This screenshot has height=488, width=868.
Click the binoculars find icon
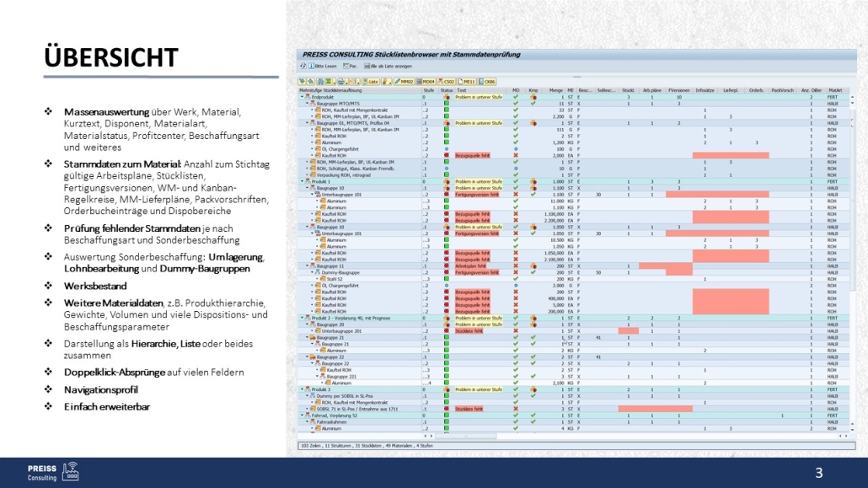tap(322, 82)
